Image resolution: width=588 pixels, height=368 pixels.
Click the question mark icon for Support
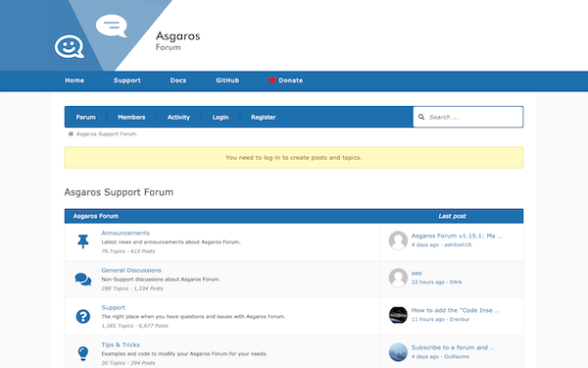[x=83, y=316]
